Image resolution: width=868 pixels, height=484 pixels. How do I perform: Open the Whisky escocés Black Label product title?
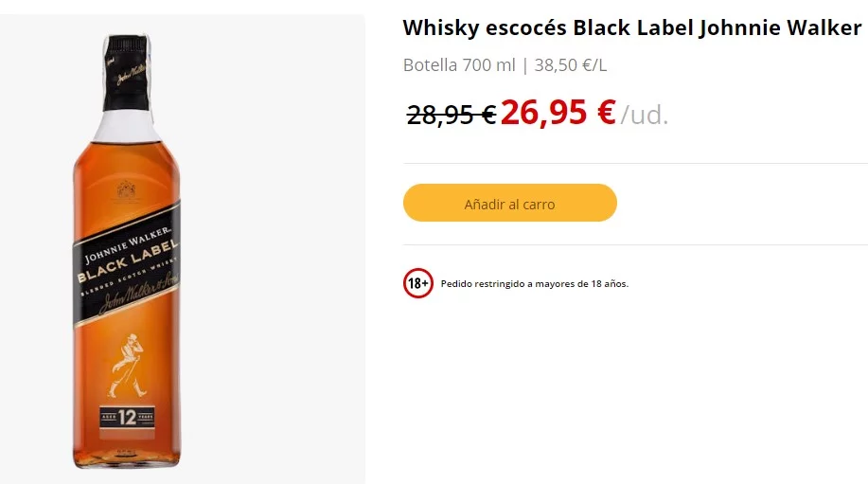point(631,27)
